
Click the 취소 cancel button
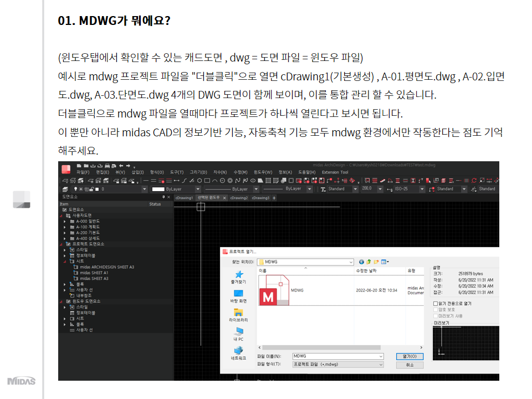pyautogui.click(x=410, y=365)
